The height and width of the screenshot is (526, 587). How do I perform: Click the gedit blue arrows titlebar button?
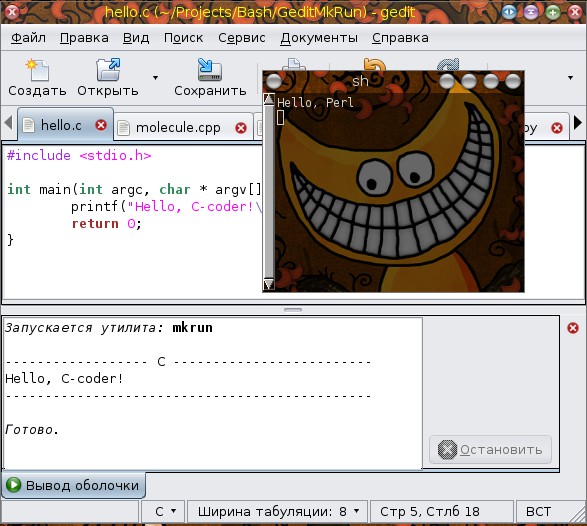[509, 12]
